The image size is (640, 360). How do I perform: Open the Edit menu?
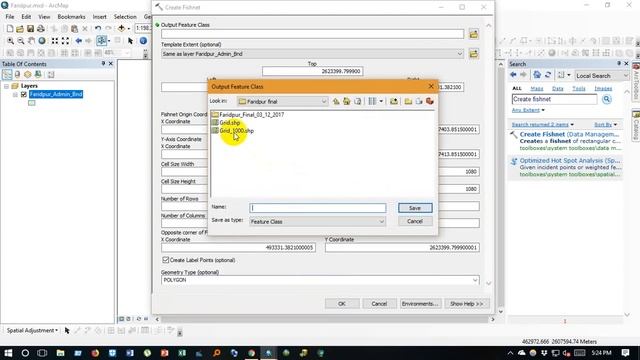coord(26,17)
